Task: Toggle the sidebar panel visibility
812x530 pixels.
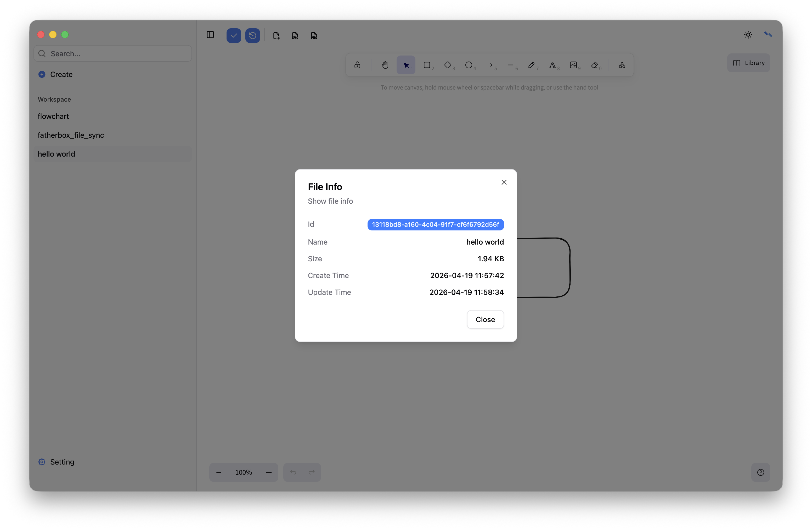Action: (x=210, y=35)
